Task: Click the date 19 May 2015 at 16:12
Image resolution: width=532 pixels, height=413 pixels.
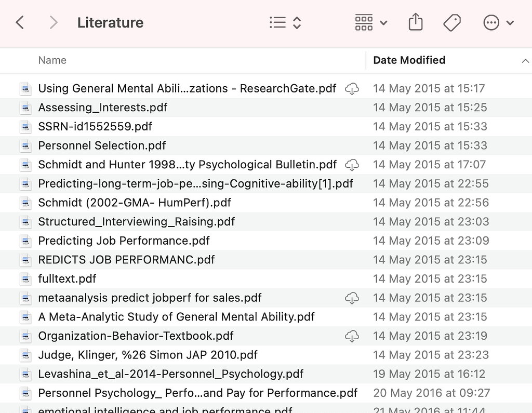Action: 429,374
